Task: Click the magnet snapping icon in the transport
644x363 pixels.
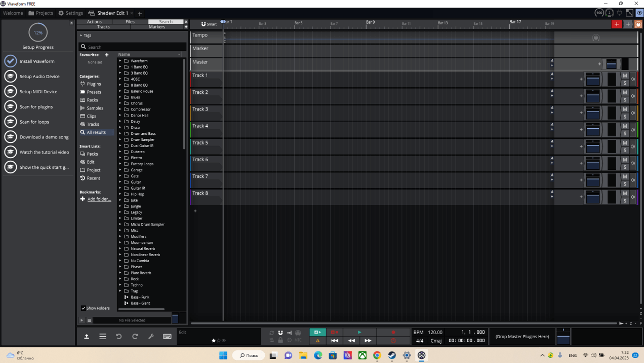Action: (x=280, y=333)
